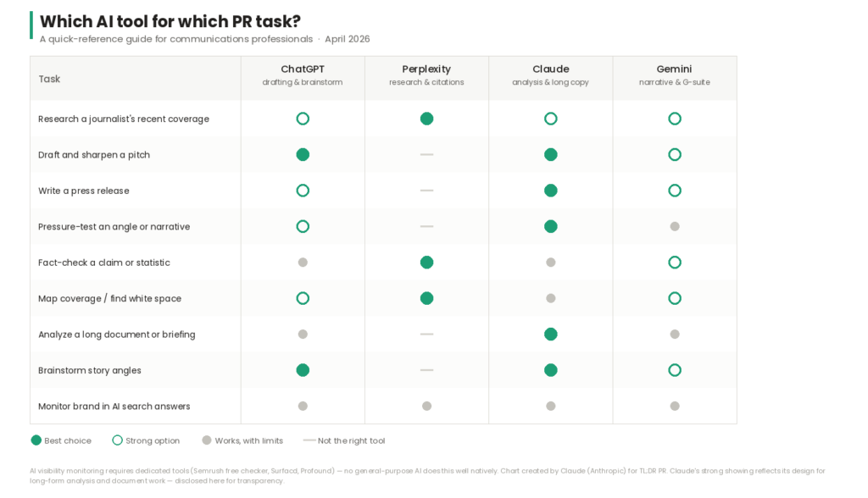Click Perplexity's dash in Brainstorm story angles row
Image resolution: width=868 pixels, height=498 pixels.
point(426,370)
